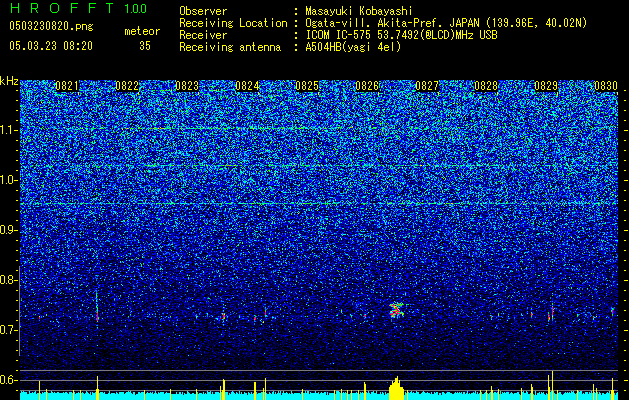Click the tall vertical echo streak below 0821
This screenshot has width=629, height=400.
97,306
